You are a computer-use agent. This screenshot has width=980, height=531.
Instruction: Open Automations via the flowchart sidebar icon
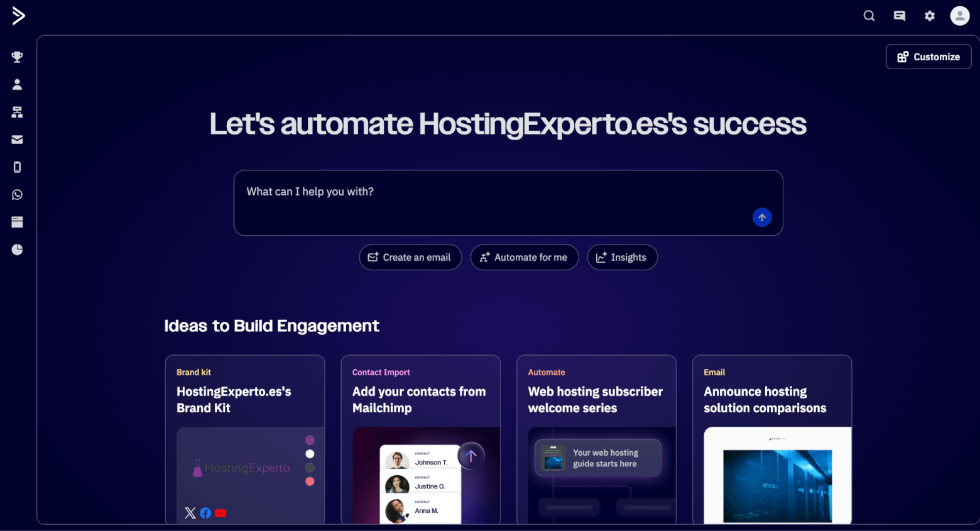[16, 112]
